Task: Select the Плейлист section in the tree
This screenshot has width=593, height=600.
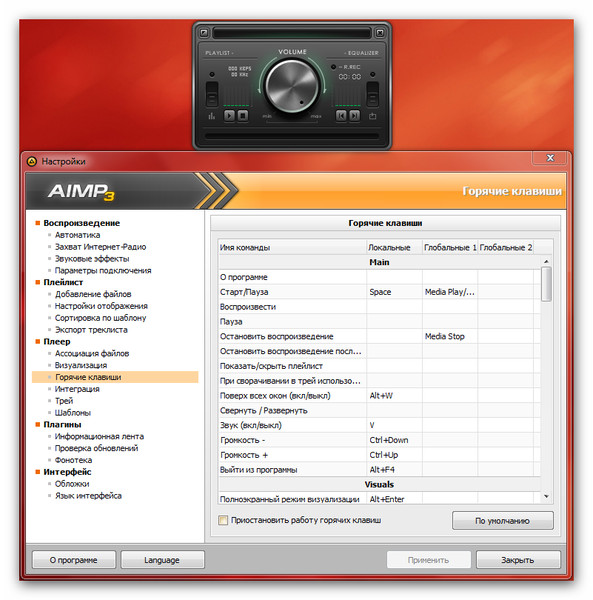Action: [x=63, y=282]
